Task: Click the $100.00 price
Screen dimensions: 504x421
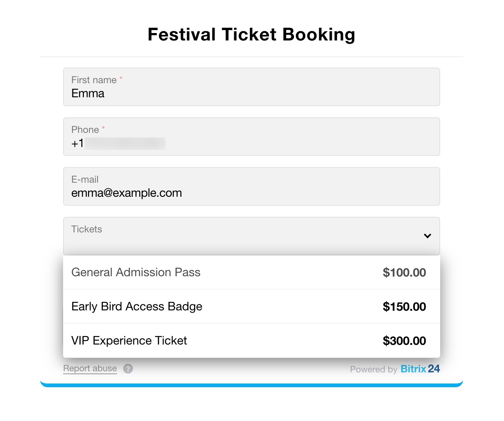Action: (x=404, y=272)
